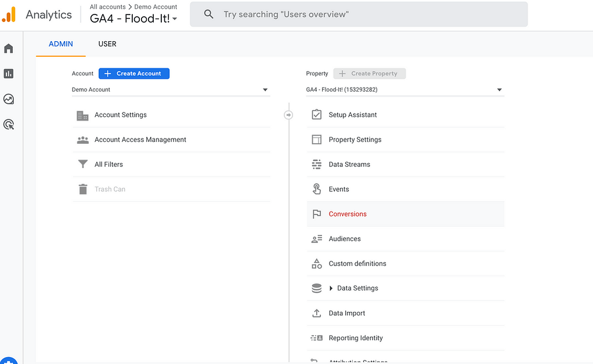Open the Home icon in sidebar

[8, 48]
